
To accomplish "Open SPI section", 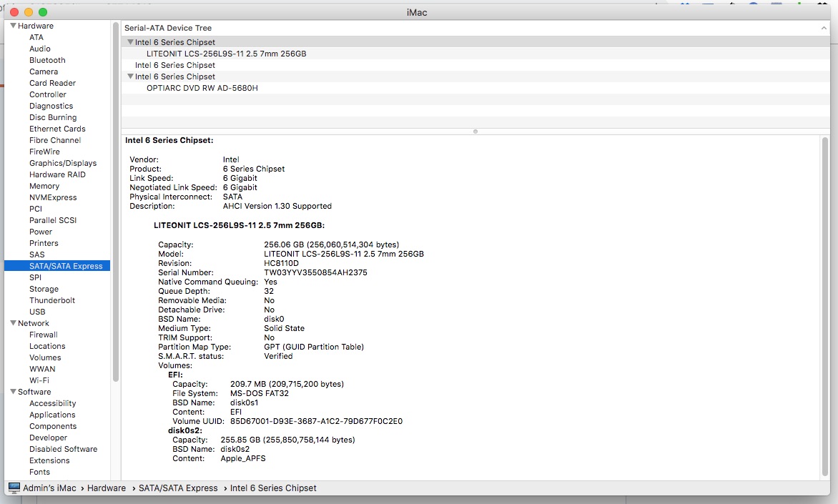I will click(x=35, y=277).
